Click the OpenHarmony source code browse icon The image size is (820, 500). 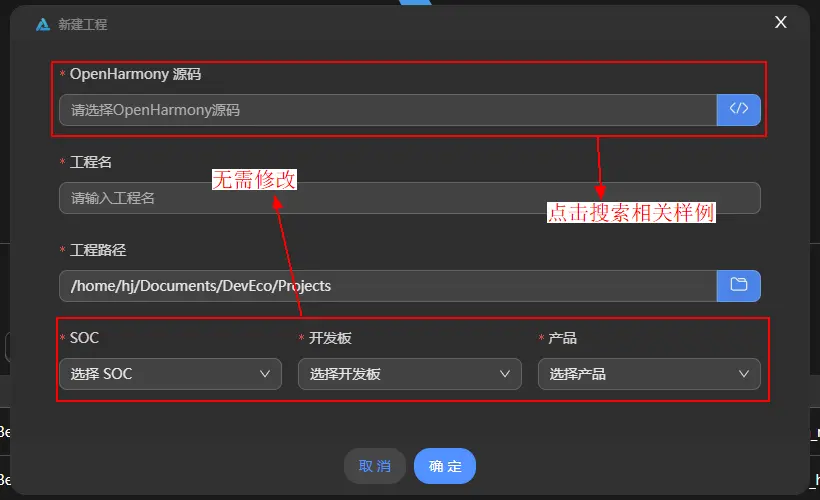click(x=738, y=110)
